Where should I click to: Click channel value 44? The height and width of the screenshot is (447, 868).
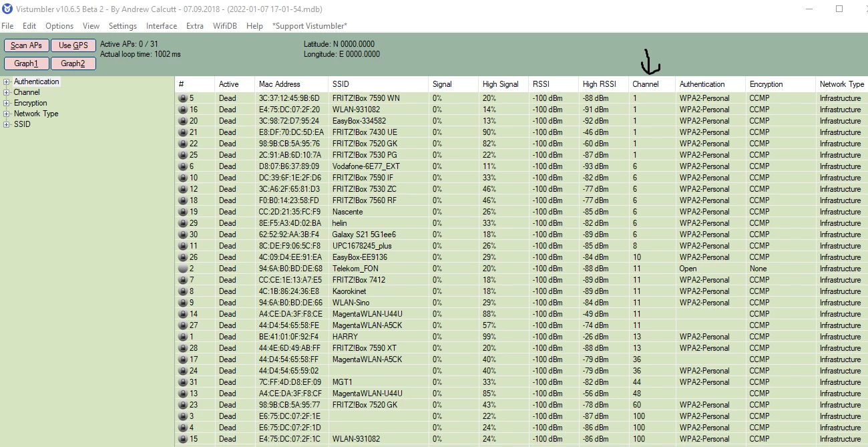tap(637, 382)
